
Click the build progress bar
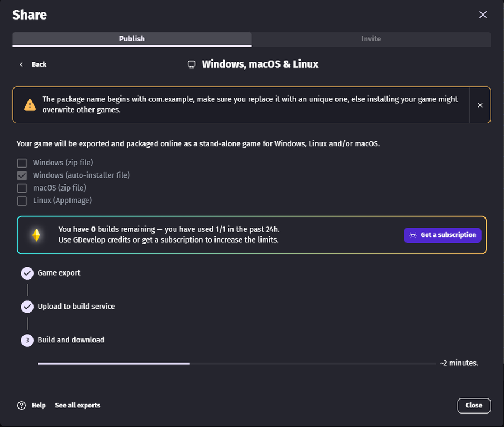(236, 363)
